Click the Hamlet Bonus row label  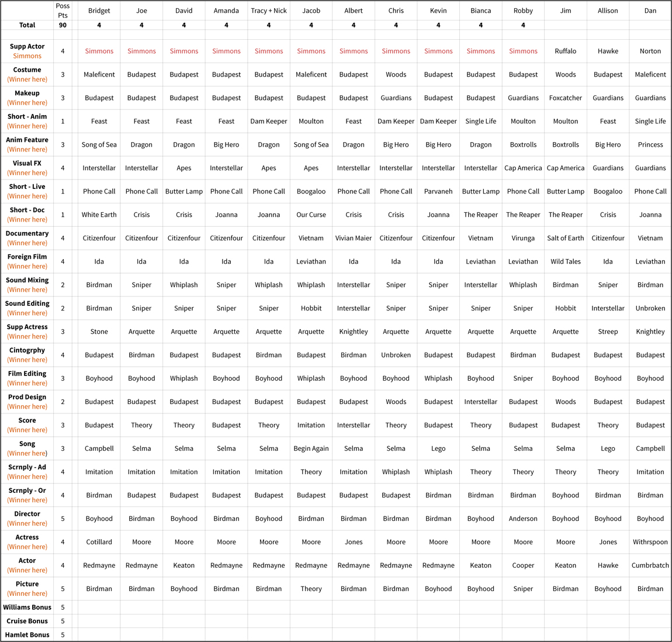[x=27, y=634]
